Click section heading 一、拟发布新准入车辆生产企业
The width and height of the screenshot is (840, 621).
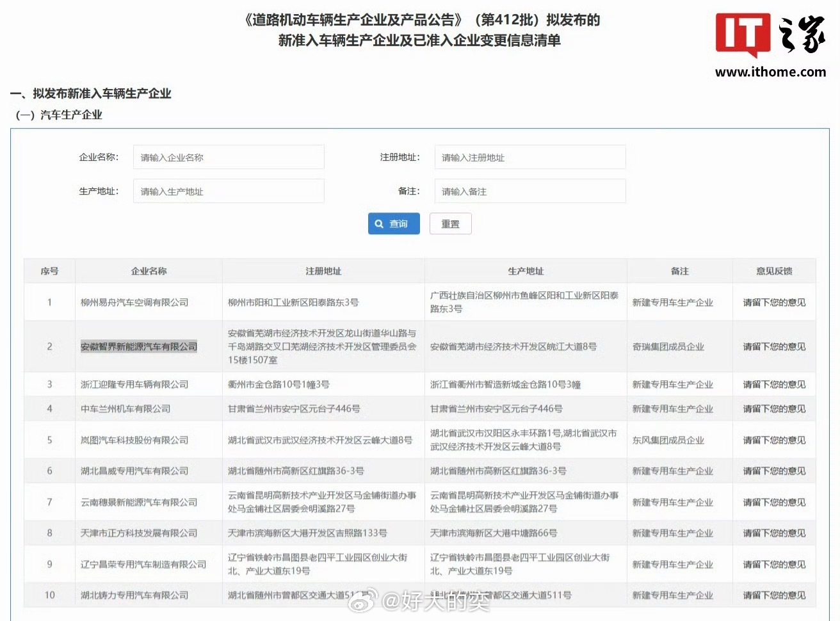click(x=91, y=93)
